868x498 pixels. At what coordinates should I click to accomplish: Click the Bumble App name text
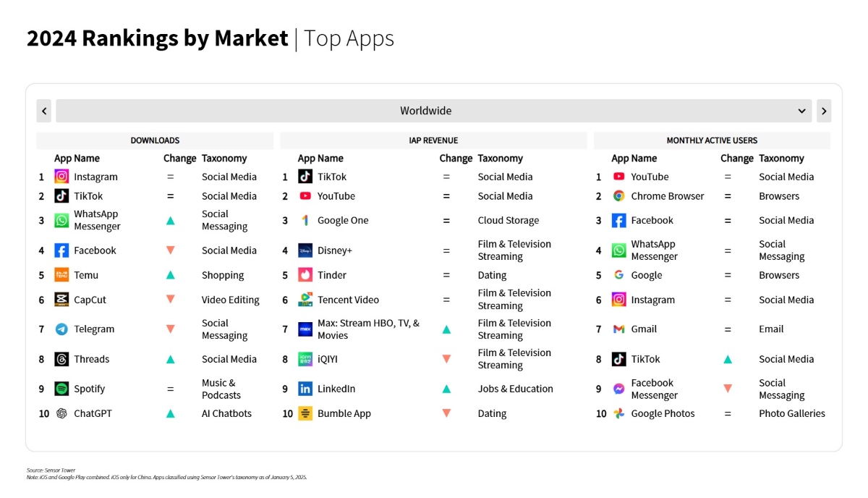pyautogui.click(x=344, y=413)
